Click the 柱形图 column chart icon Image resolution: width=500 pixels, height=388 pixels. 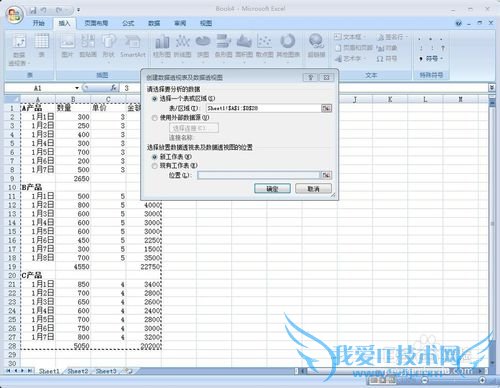point(162,47)
